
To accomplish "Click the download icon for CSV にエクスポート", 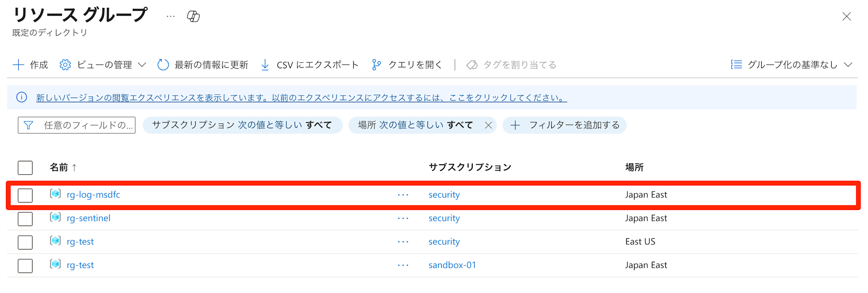I will [x=265, y=65].
